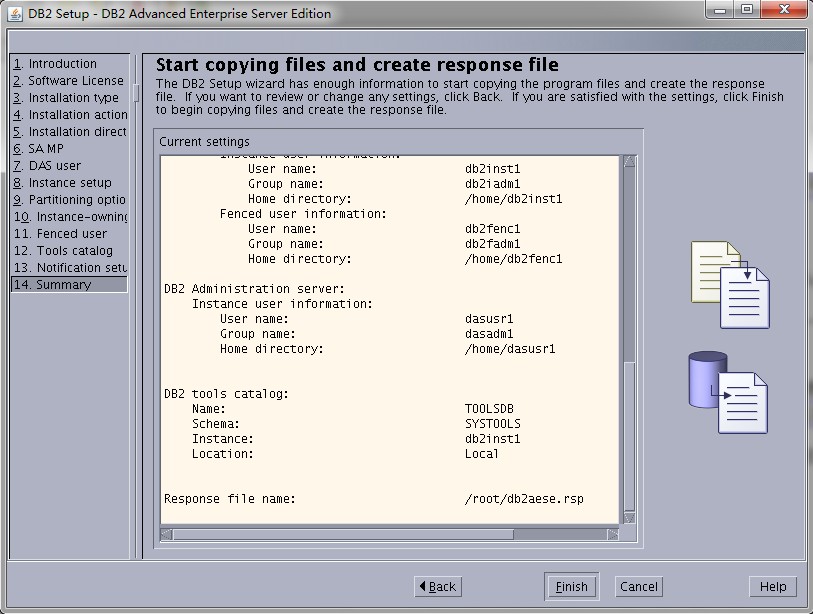Click the Cancel button
This screenshot has width=813, height=614.
638,587
